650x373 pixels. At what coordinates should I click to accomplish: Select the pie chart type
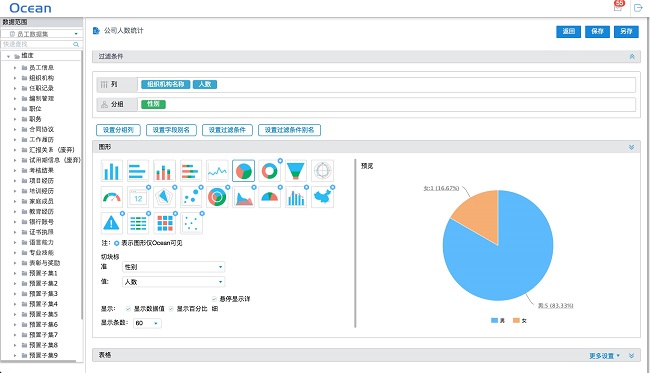(x=243, y=171)
